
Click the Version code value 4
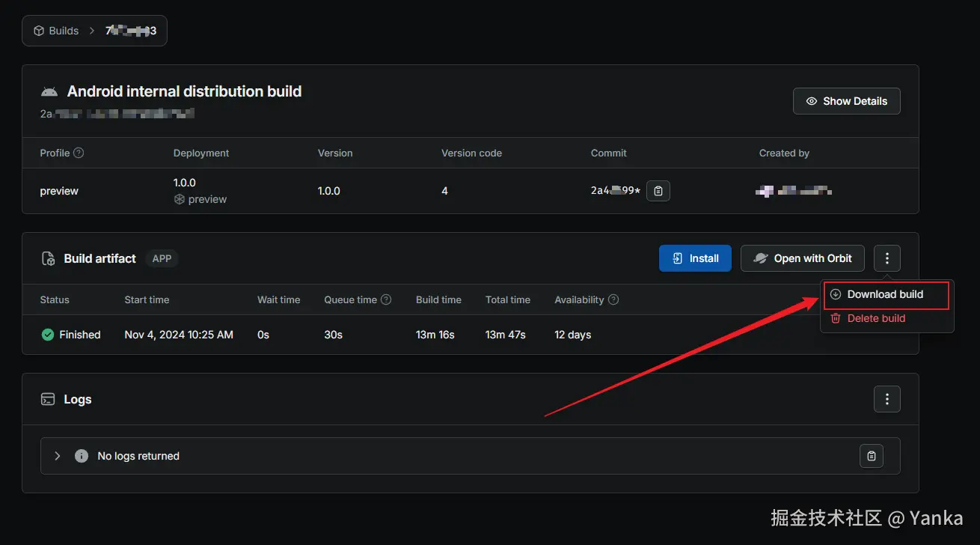(x=444, y=191)
